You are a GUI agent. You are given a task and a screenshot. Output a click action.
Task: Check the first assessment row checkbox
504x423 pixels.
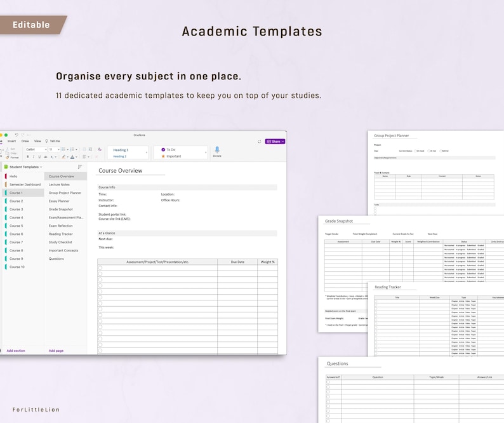coord(100,268)
